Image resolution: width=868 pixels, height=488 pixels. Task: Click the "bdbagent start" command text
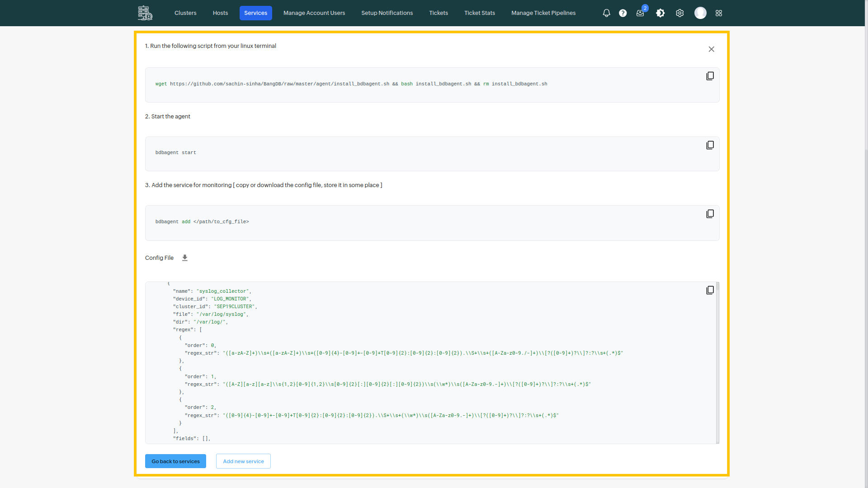pos(176,153)
